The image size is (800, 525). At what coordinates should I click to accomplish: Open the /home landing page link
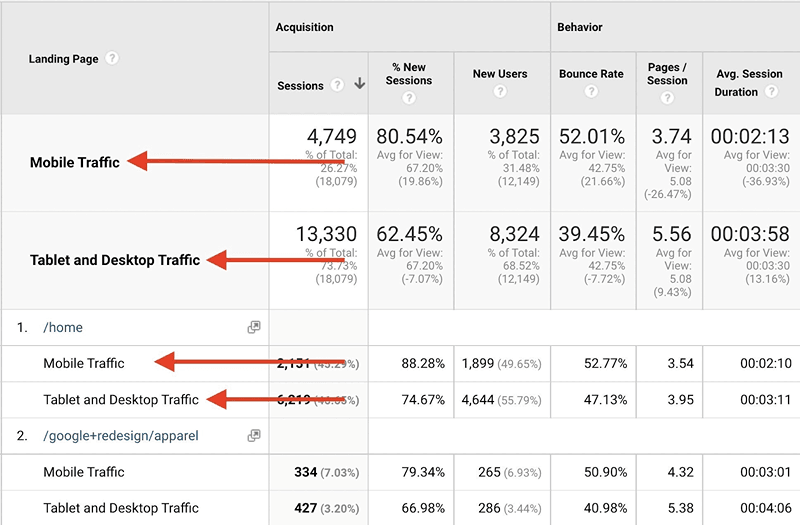[x=62, y=327]
